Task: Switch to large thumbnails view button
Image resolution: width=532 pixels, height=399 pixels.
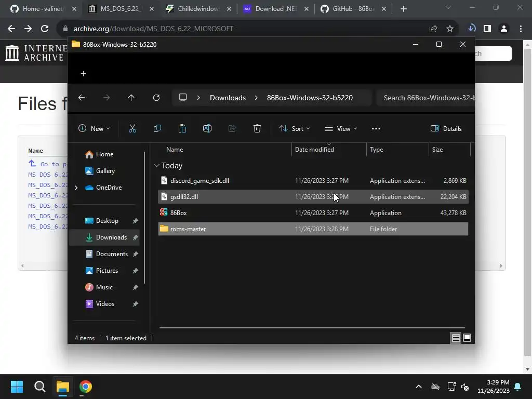Action: click(x=467, y=338)
